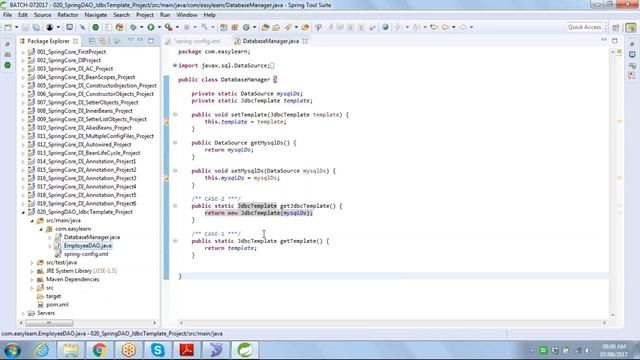Click the Open Perspective icon beside Quick Access
Screen dimensions: 640x360
pyautogui.click(x=616, y=27)
